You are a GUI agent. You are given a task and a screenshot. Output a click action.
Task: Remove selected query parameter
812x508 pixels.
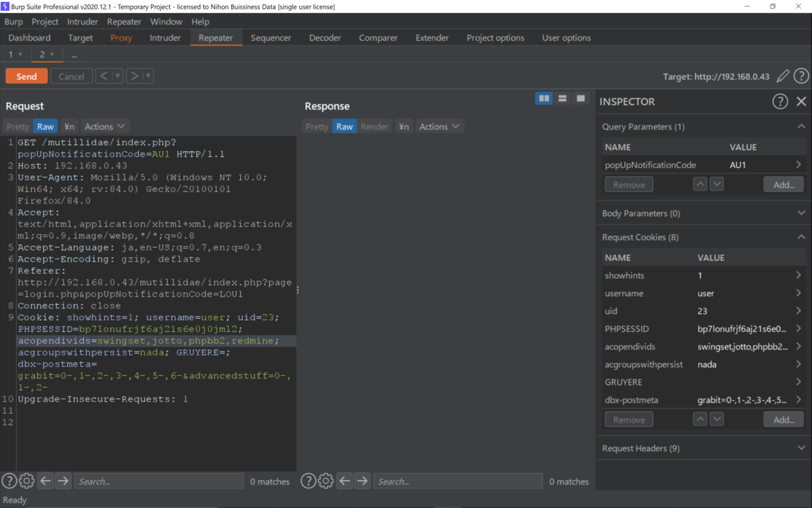coord(629,184)
